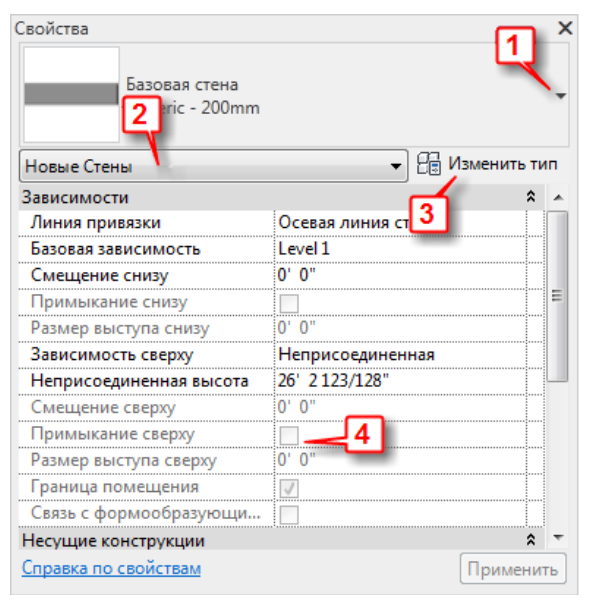Viewport: 592px width, 607px height.
Task: Click the Edit Type icon beside Изменить тип
Action: tap(429, 164)
